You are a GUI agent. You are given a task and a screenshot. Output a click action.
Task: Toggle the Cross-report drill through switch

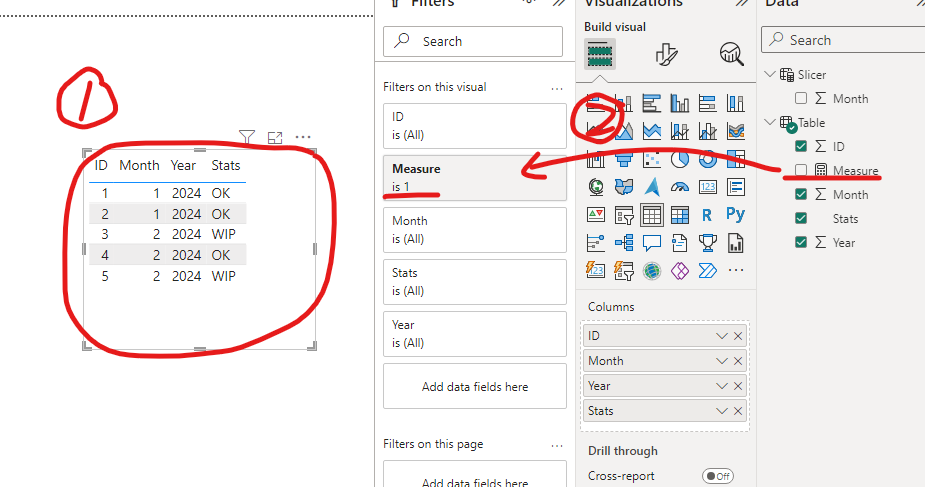pos(718,476)
